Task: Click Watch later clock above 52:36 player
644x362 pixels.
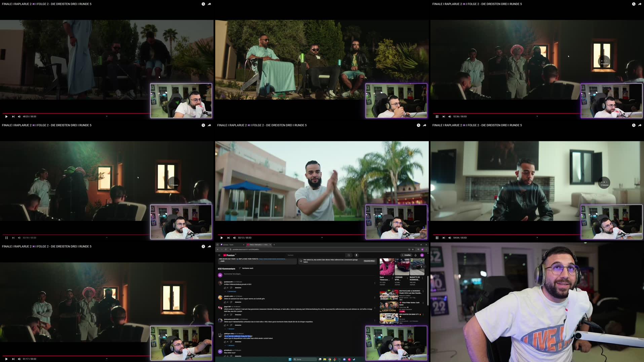Action: (634, 4)
